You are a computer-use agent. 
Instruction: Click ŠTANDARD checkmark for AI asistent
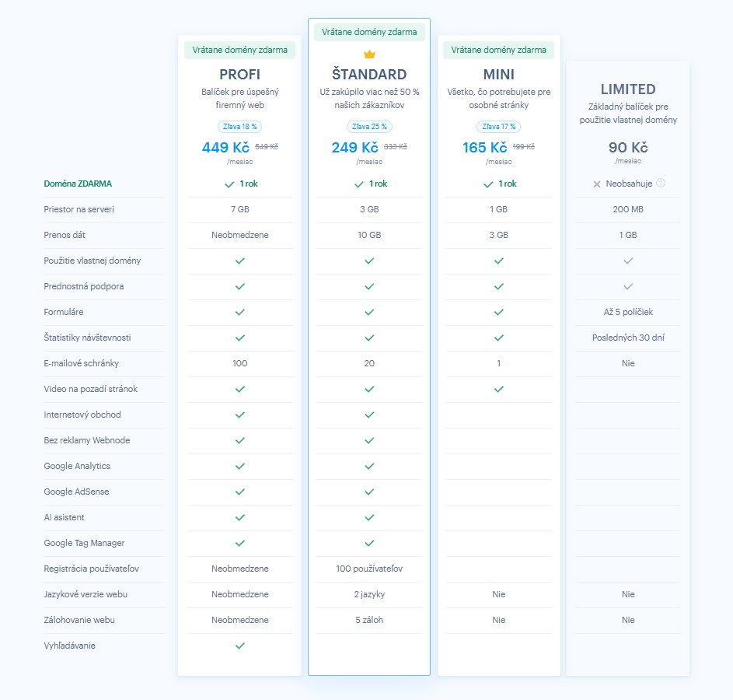369,518
